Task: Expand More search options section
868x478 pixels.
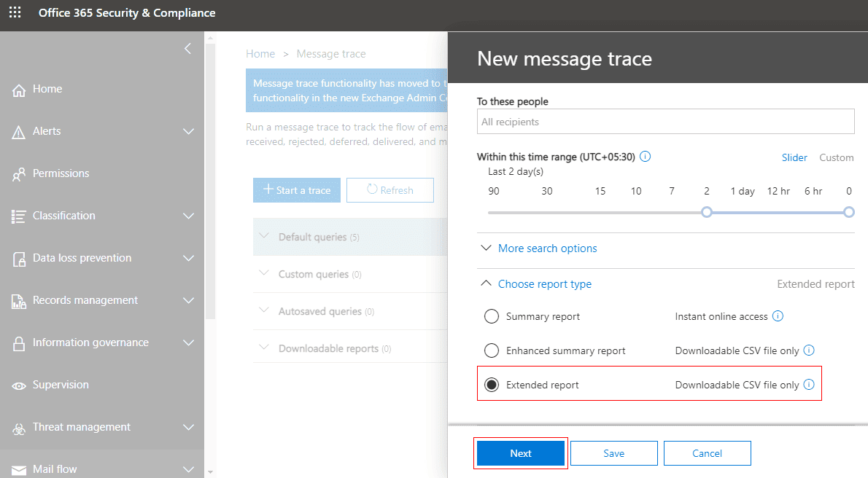Action: [x=547, y=248]
